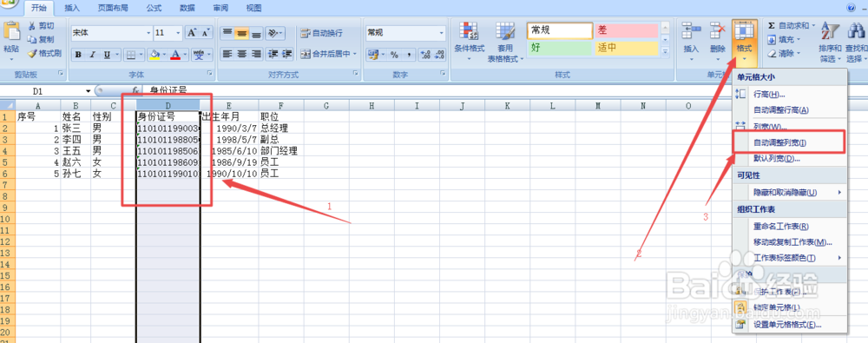Apply the red font color

click(x=175, y=55)
